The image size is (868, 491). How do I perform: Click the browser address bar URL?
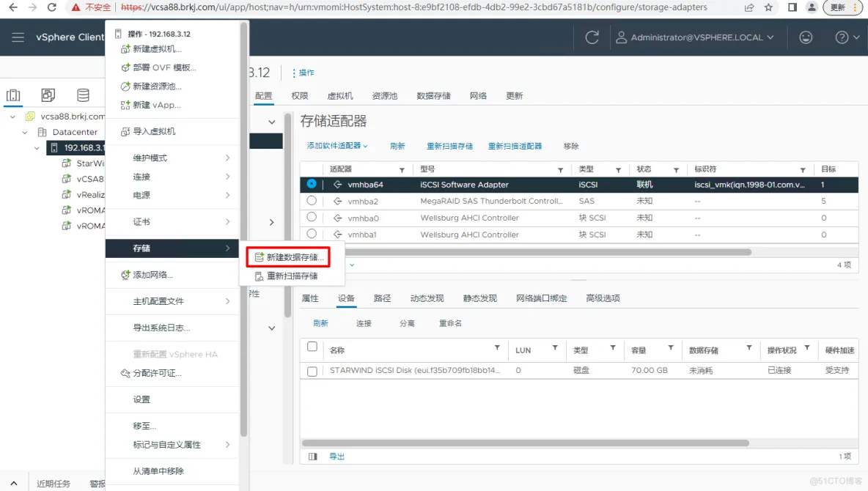click(413, 7)
